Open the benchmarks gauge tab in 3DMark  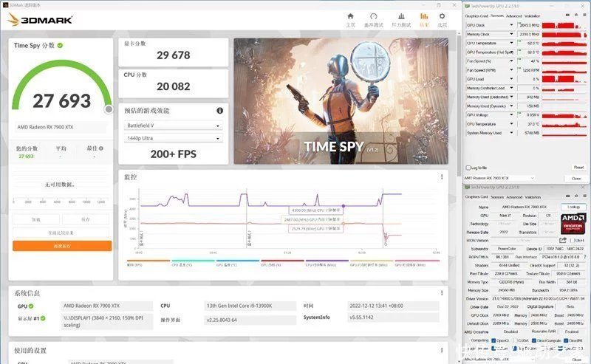pos(374,16)
